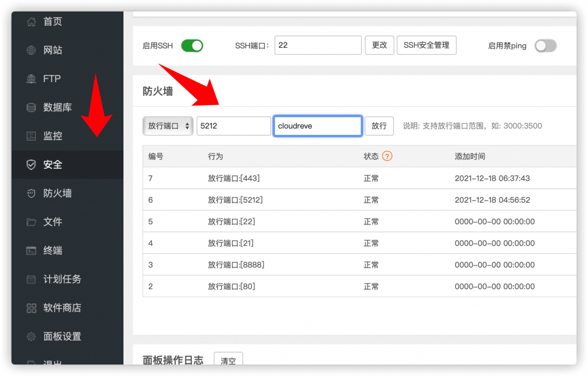Open the 放行端口 rule type dropdown
The height and width of the screenshot is (376, 588).
[168, 126]
